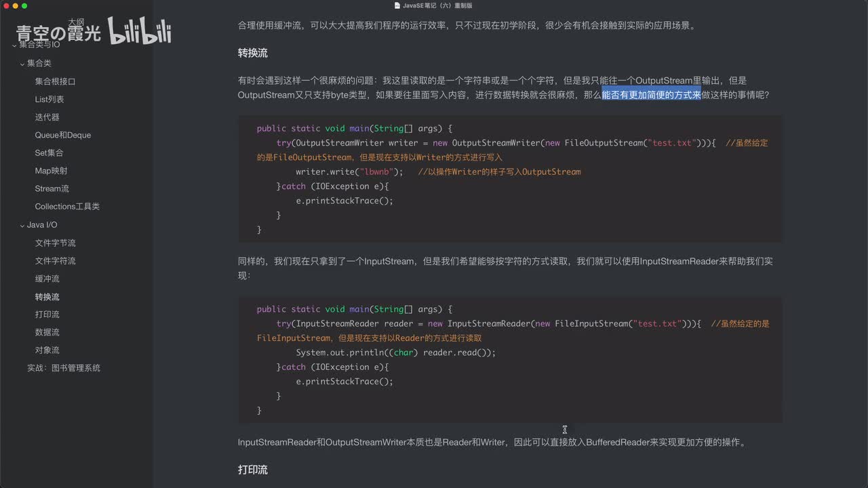Minimize the window with the yellow button

[x=15, y=5]
